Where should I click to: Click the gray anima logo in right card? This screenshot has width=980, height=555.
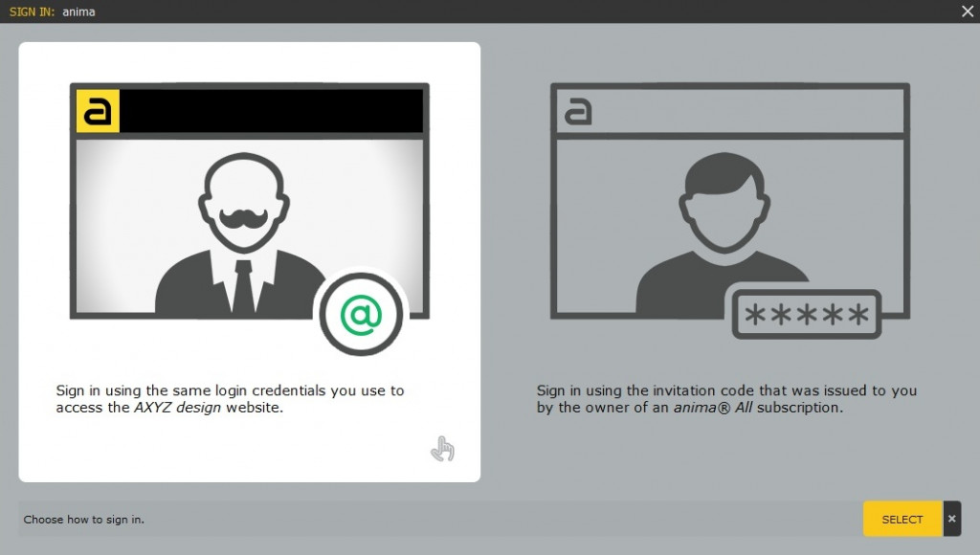click(x=578, y=111)
